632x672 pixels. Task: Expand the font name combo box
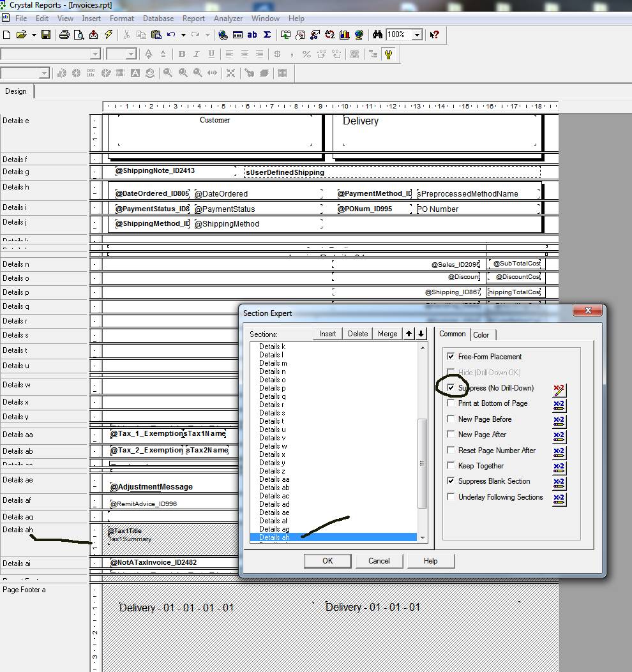pyautogui.click(x=95, y=55)
